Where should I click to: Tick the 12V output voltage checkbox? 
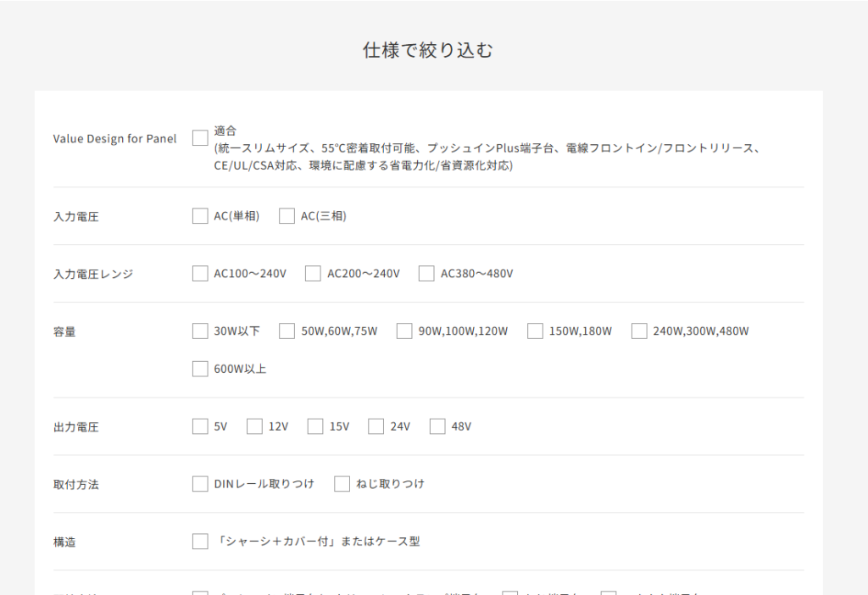click(x=254, y=426)
